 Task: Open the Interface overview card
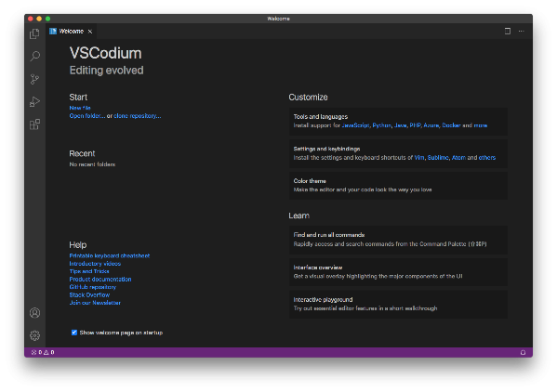pos(398,272)
